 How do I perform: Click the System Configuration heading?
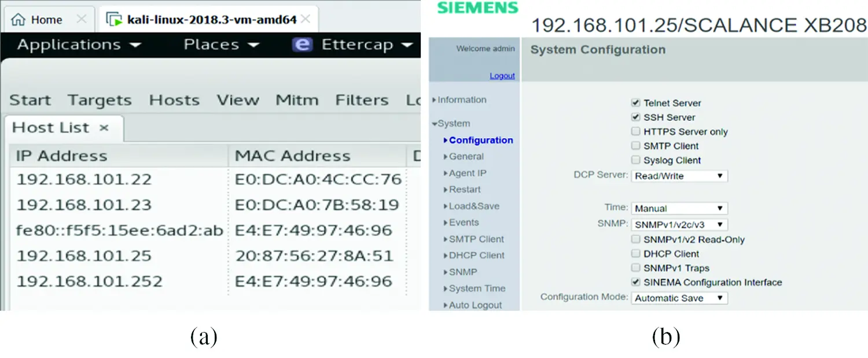coord(598,50)
